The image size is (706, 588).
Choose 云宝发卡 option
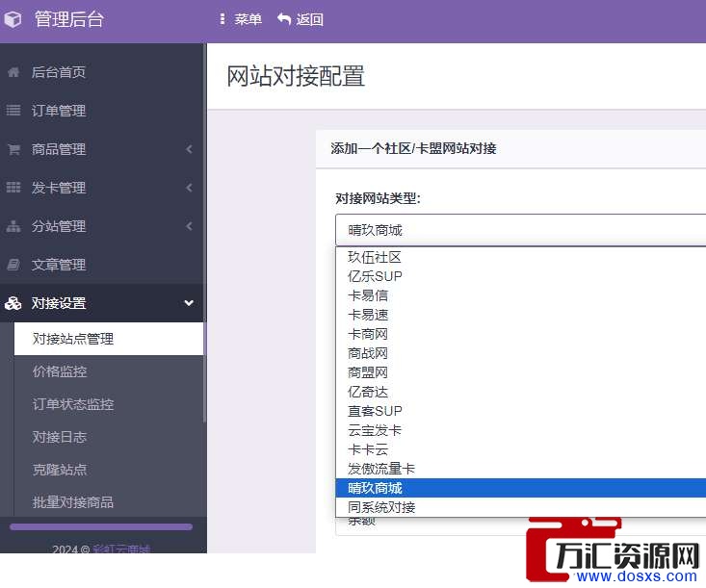point(520,430)
